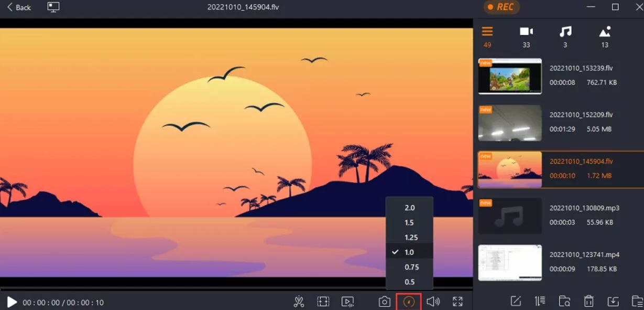Set playback speed to 1.25
Screen dimensions: 644x310
point(409,237)
